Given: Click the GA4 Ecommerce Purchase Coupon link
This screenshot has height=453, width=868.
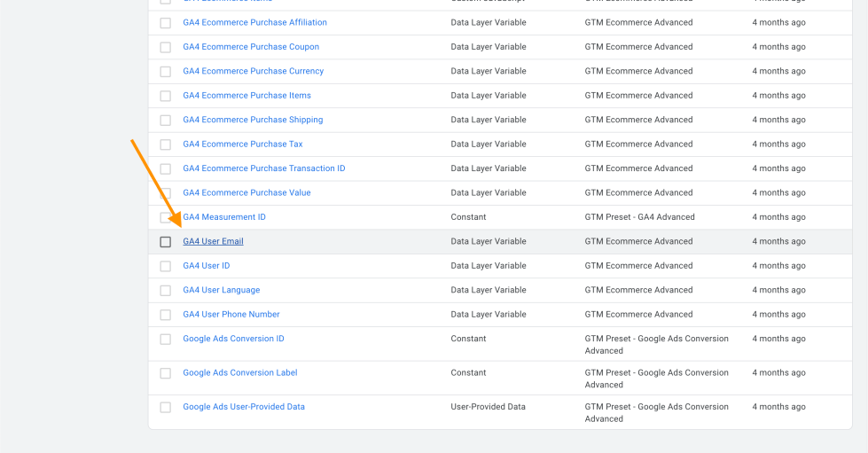Looking at the screenshot, I should 251,47.
